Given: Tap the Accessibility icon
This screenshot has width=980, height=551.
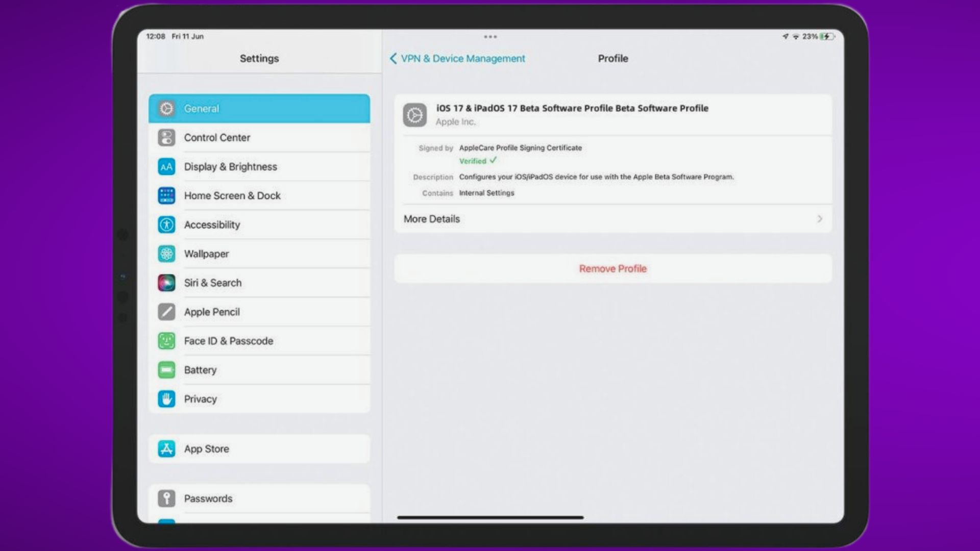Looking at the screenshot, I should 166,224.
